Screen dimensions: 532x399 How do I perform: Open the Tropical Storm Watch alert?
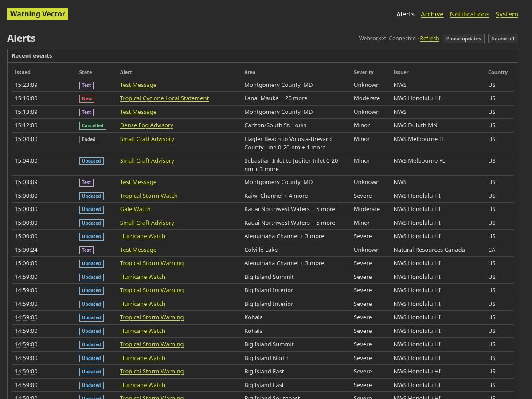click(x=149, y=196)
